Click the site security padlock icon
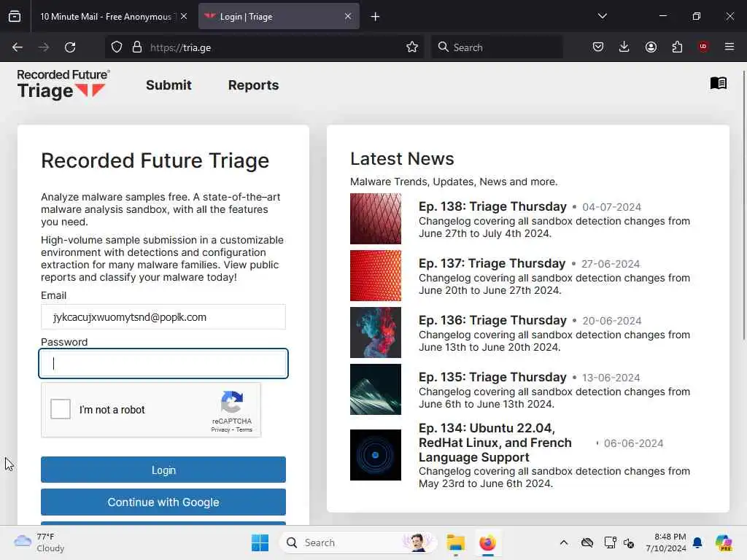 (137, 47)
